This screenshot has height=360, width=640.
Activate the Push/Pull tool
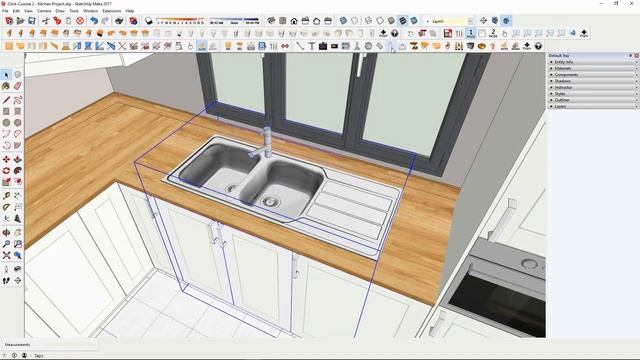[18, 159]
